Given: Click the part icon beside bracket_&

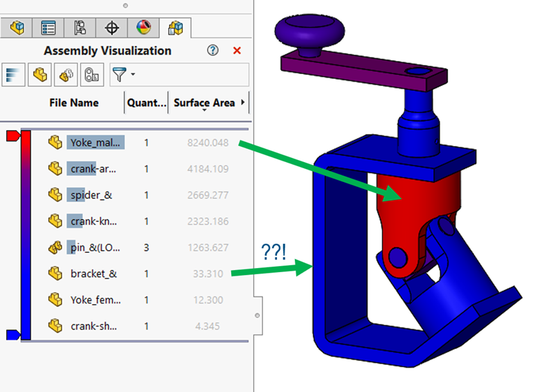Looking at the screenshot, I should 55,273.
